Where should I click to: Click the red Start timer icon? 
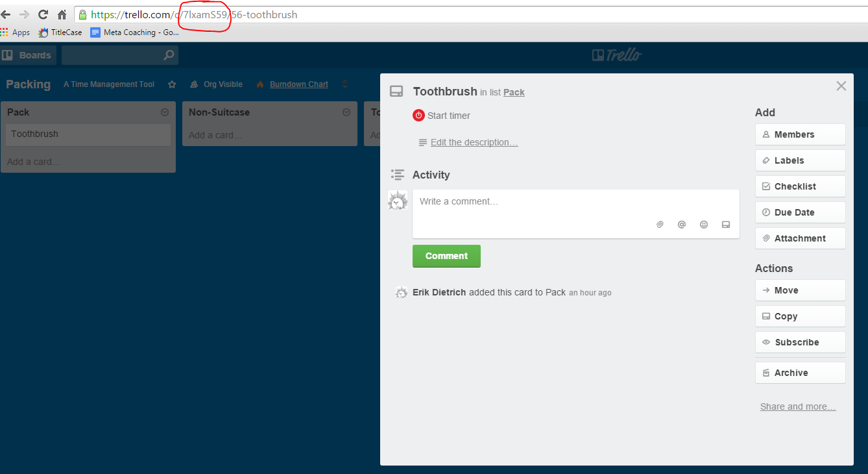(x=418, y=116)
